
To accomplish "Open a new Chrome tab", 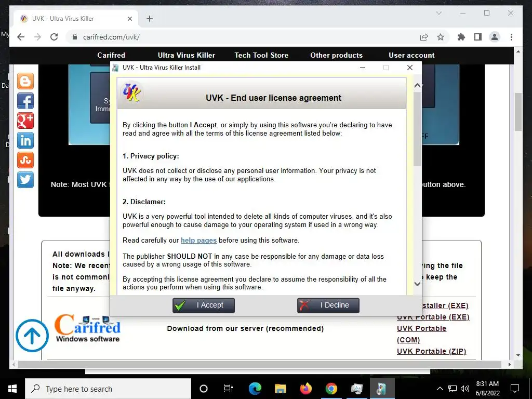I will tap(150, 19).
